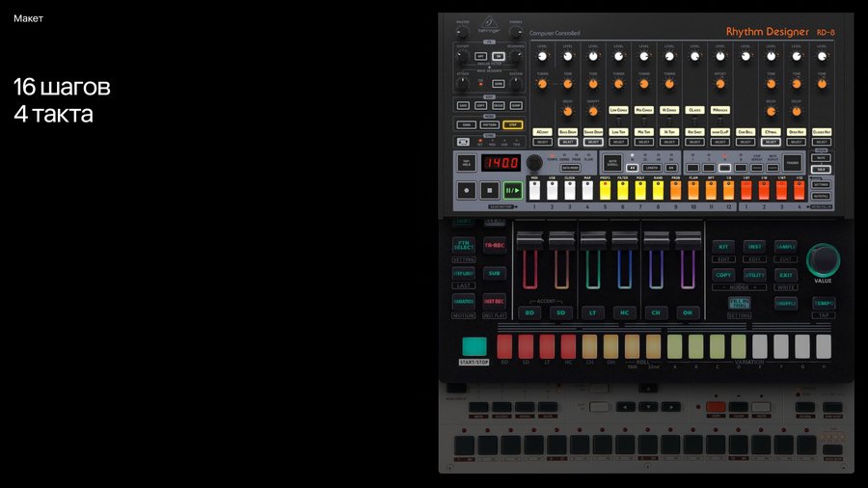Screen dimensions: 868x488
Task: Click the HC instrument select button
Action: 624,312
